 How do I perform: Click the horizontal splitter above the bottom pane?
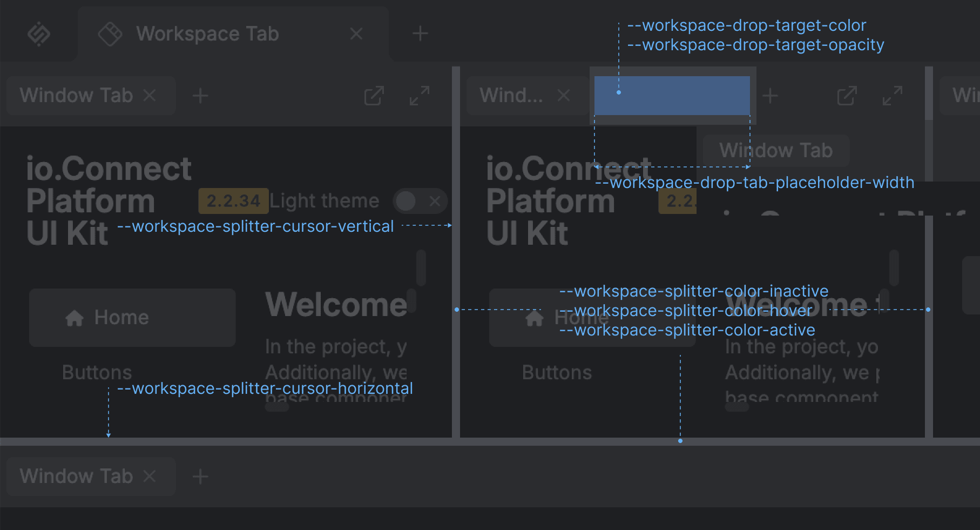tap(490, 441)
